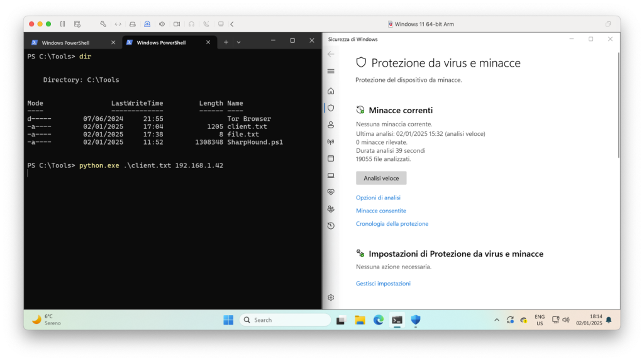Switch to the first Windows PowerShell tab
The width and height of the screenshot is (644, 361).
click(69, 42)
